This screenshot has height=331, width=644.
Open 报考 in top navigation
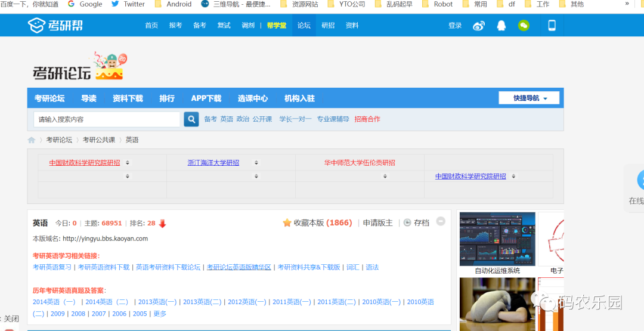coord(175,26)
